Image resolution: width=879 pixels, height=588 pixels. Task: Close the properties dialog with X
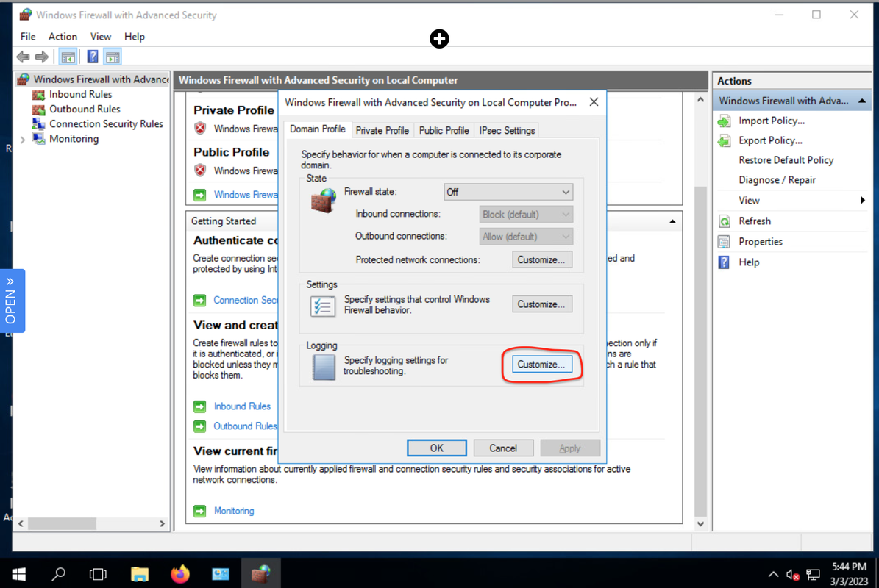pos(594,102)
